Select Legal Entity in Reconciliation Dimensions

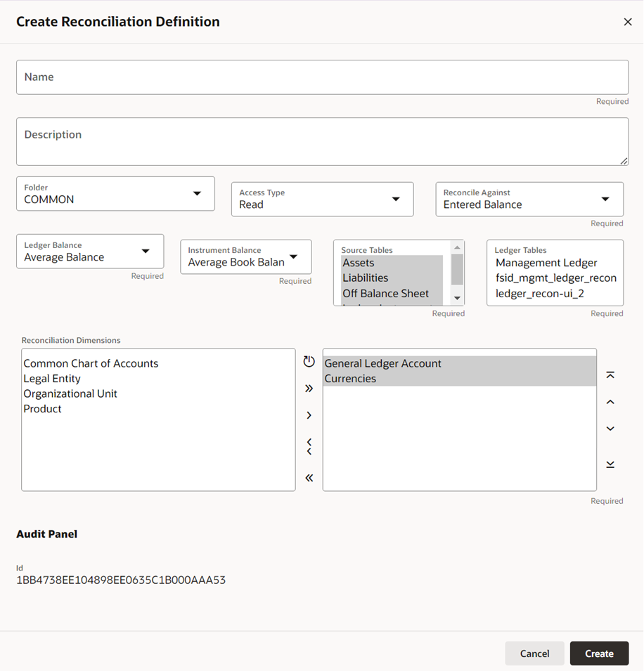52,378
